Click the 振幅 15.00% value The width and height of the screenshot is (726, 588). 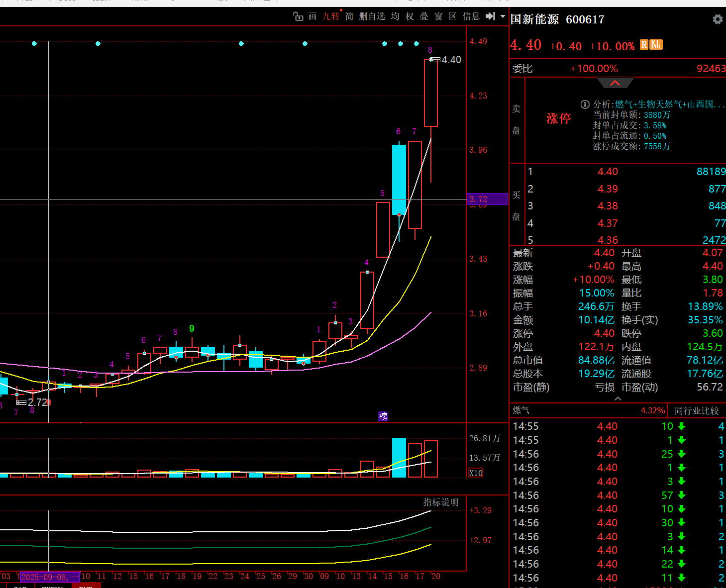[597, 293]
